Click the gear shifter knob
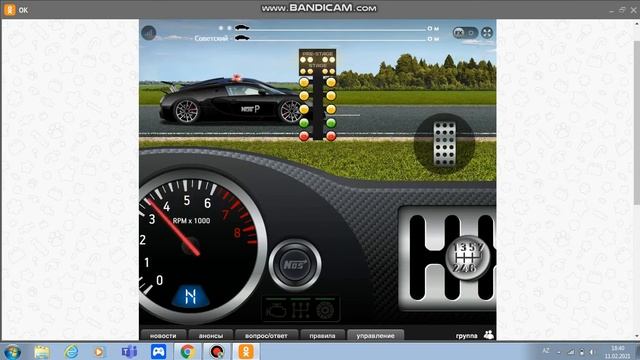The width and height of the screenshot is (640, 360). (x=467, y=258)
